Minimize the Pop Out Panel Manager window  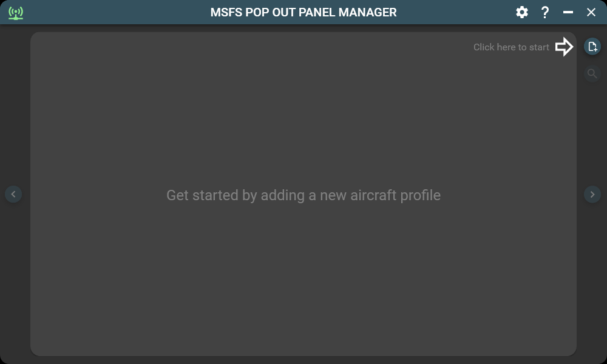[x=568, y=12]
